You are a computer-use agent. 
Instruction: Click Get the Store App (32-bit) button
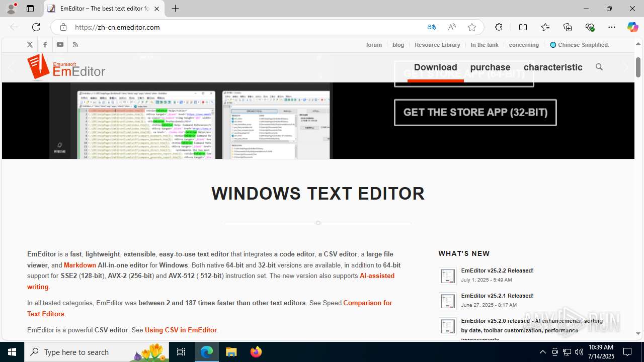tap(475, 112)
